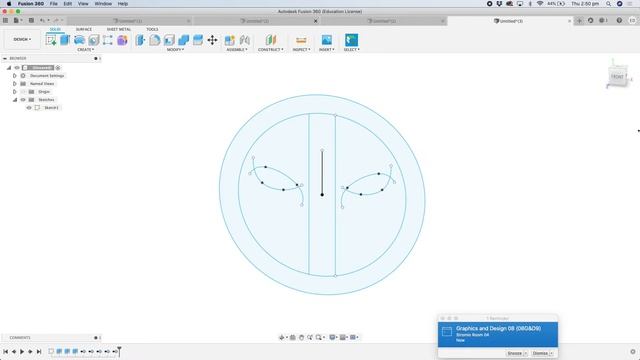Click Snooze in reminder notification

[516, 353]
